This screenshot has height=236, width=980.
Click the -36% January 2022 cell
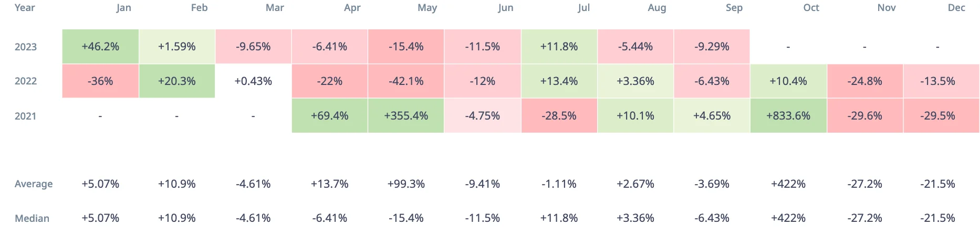click(x=100, y=81)
